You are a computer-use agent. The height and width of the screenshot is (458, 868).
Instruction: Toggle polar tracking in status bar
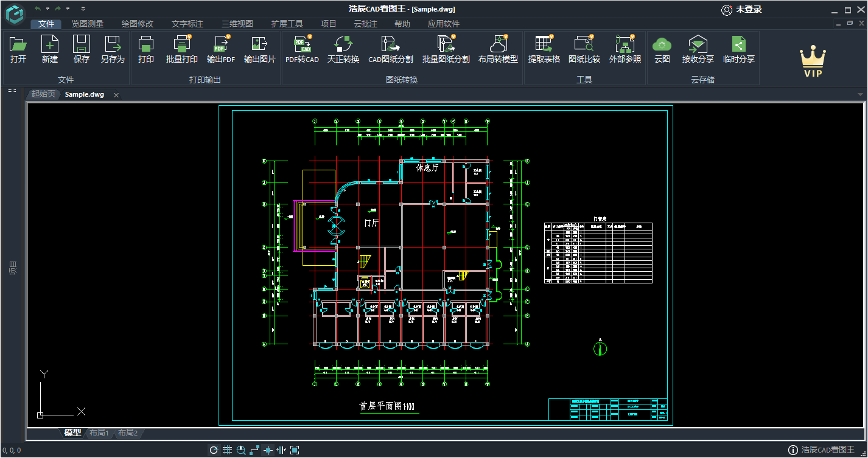[214, 450]
